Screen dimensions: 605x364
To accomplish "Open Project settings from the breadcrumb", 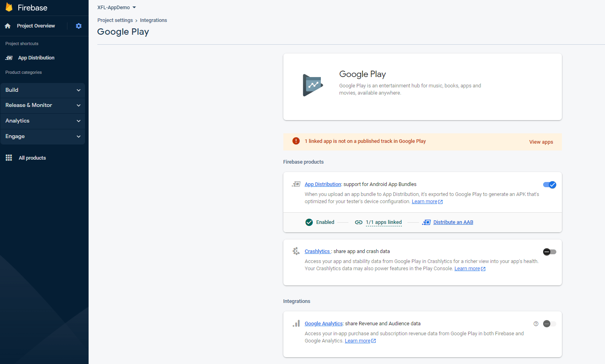I will click(x=115, y=20).
